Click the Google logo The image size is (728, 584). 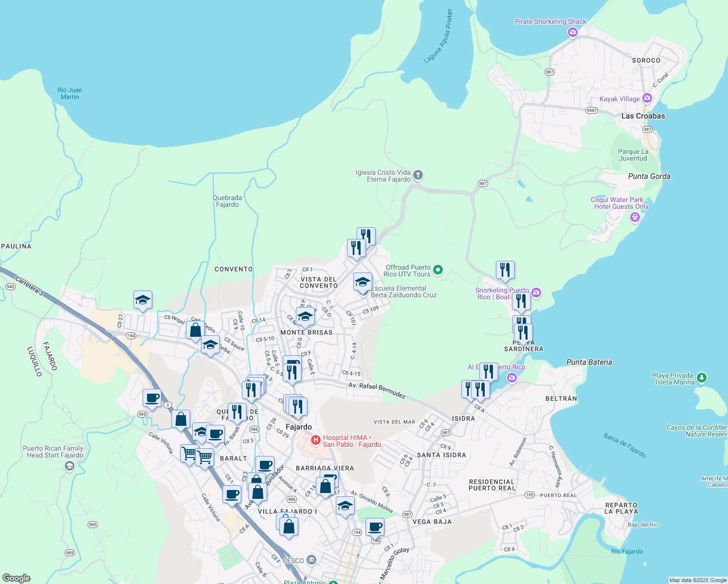17,578
